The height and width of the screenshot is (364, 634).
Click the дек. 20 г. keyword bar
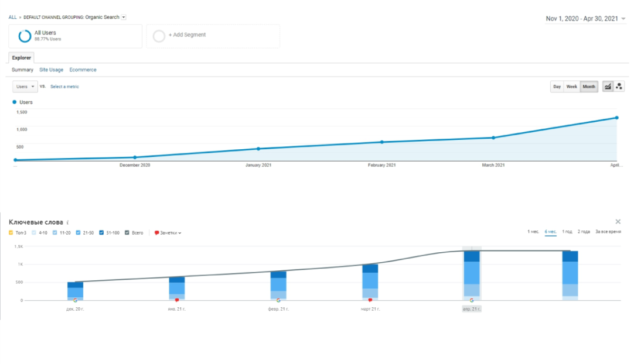tap(75, 291)
